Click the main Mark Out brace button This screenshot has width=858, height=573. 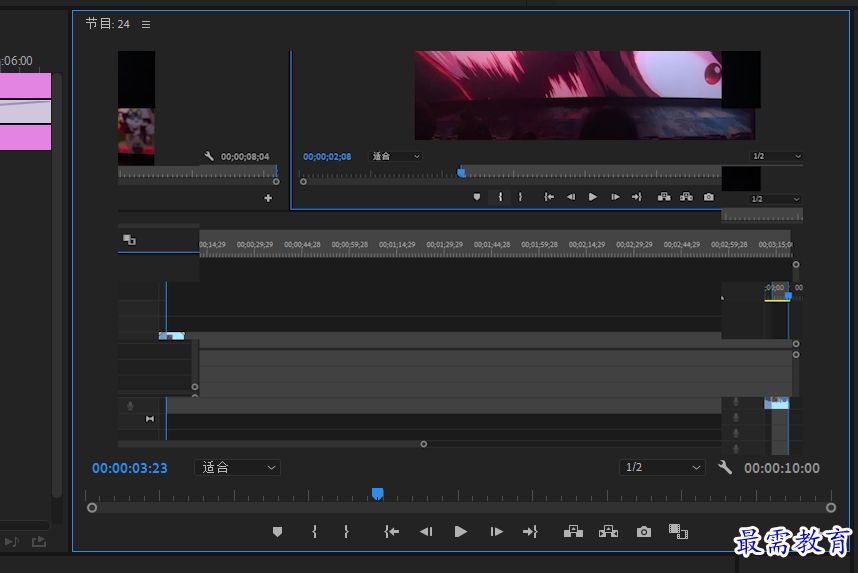[346, 531]
